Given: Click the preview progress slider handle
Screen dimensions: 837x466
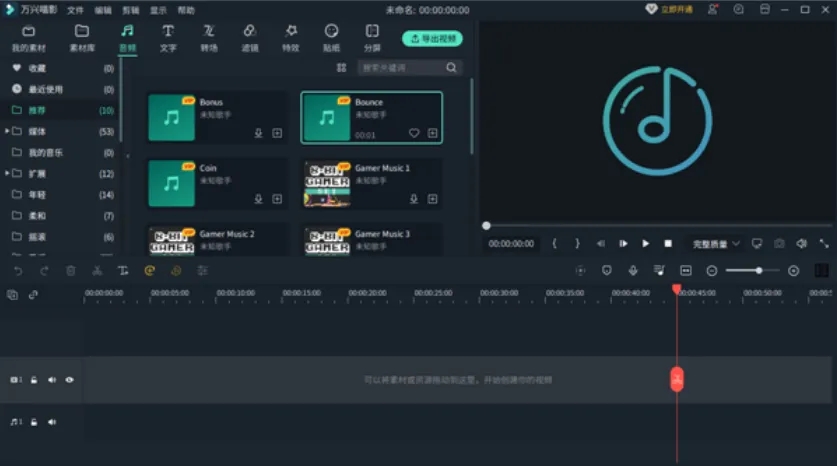Looking at the screenshot, I should 486,226.
